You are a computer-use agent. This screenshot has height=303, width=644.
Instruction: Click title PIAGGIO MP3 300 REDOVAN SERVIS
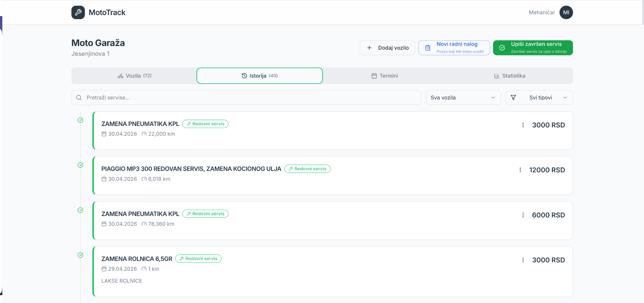[x=192, y=169]
